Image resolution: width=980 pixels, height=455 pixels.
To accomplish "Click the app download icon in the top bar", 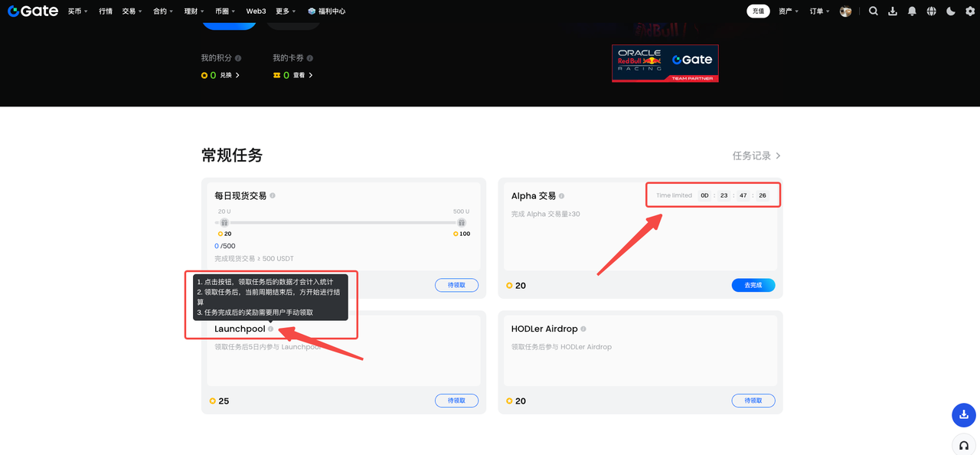I will (x=893, y=11).
